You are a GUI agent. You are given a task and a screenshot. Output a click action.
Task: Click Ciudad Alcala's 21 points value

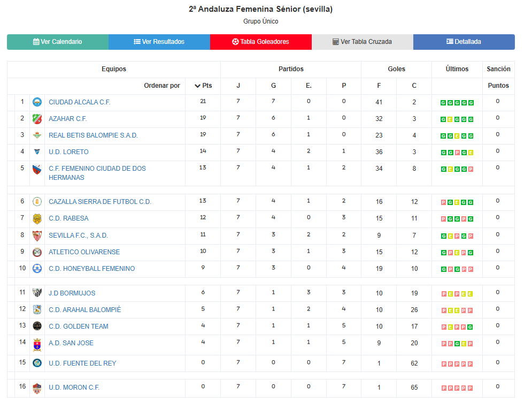click(x=203, y=101)
